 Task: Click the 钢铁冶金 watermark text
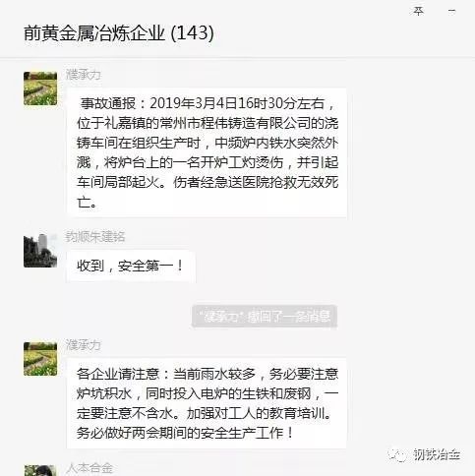[437, 454]
